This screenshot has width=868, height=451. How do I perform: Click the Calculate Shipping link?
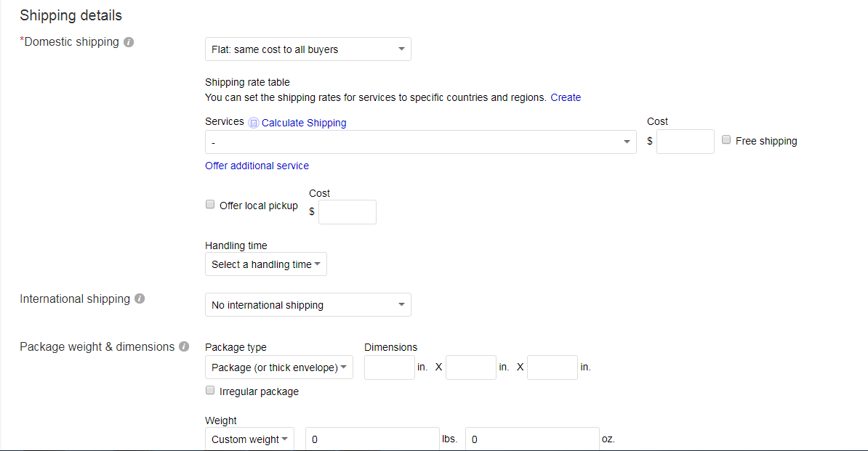point(304,123)
